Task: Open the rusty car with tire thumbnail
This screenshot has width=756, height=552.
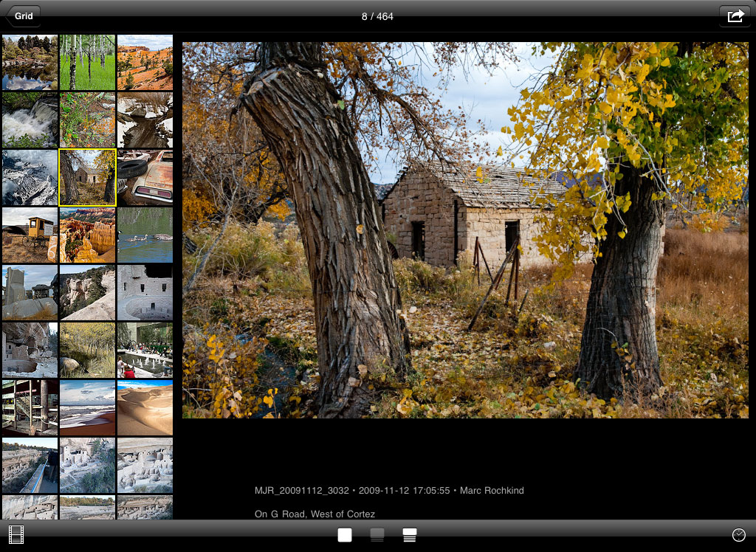Action: coord(145,177)
